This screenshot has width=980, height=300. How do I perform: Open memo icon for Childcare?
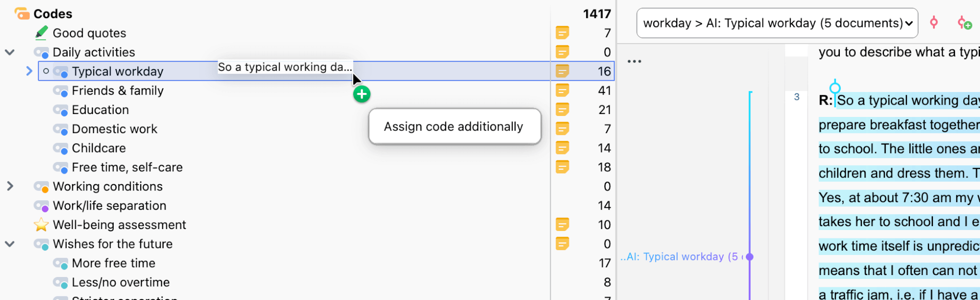pos(563,148)
